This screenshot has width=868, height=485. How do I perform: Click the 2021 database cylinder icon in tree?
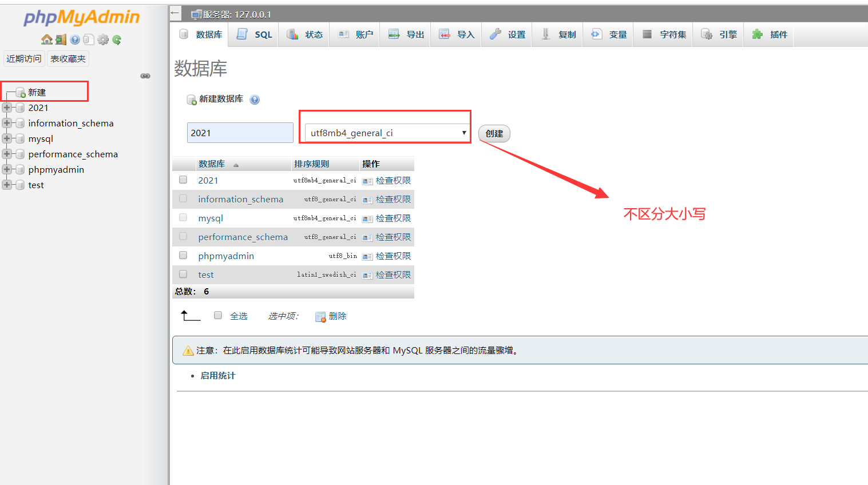pyautogui.click(x=20, y=108)
